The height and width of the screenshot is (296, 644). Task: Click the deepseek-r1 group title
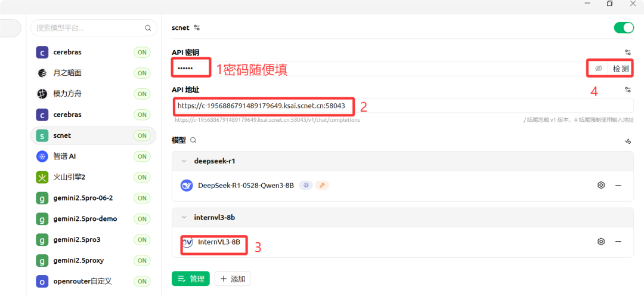point(215,161)
